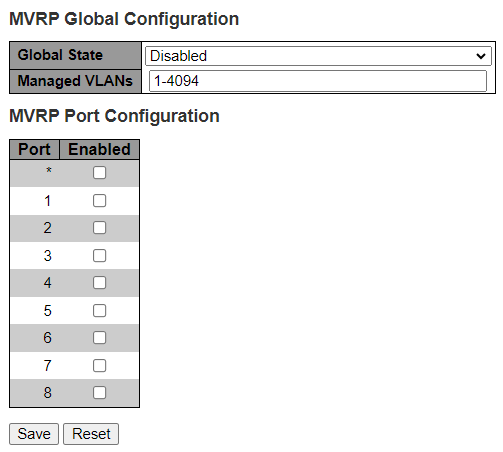503x452 pixels.
Task: Click the Reset button
Action: [x=91, y=434]
